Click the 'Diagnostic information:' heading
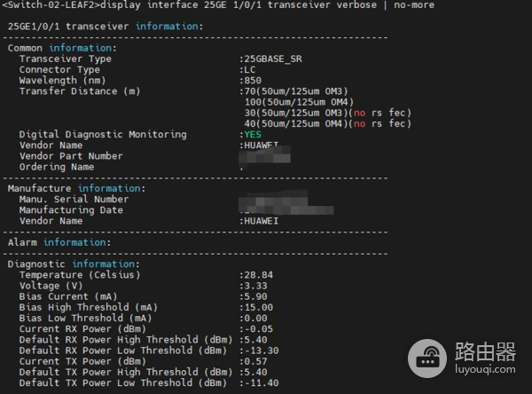 [74, 264]
